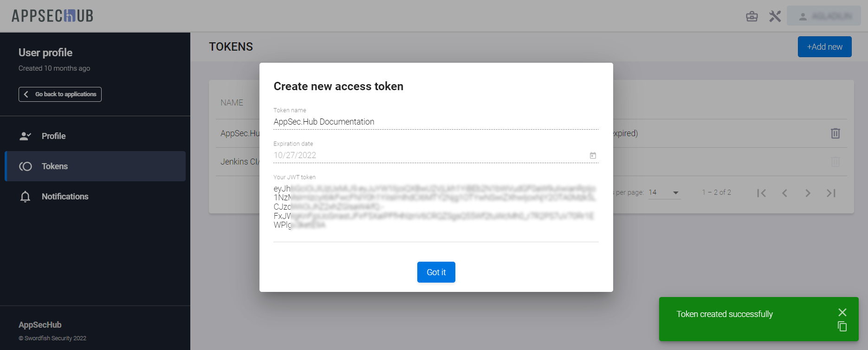The image size is (868, 350).
Task: Open Notifications in the sidebar
Action: [x=65, y=197]
